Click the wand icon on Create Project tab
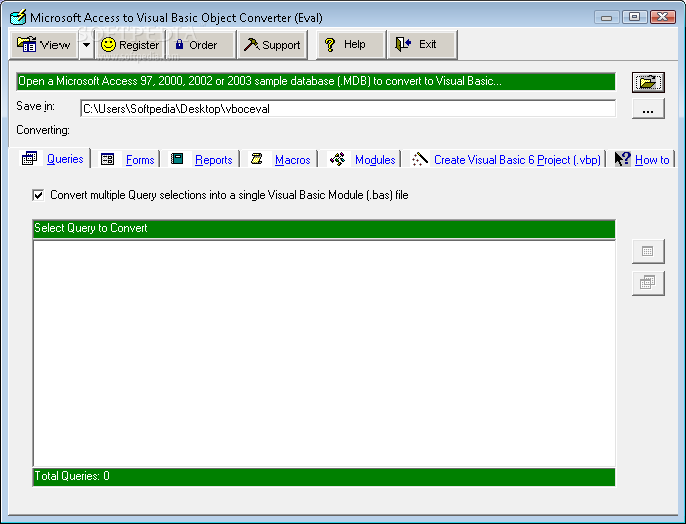The height and width of the screenshot is (524, 686). [x=420, y=159]
